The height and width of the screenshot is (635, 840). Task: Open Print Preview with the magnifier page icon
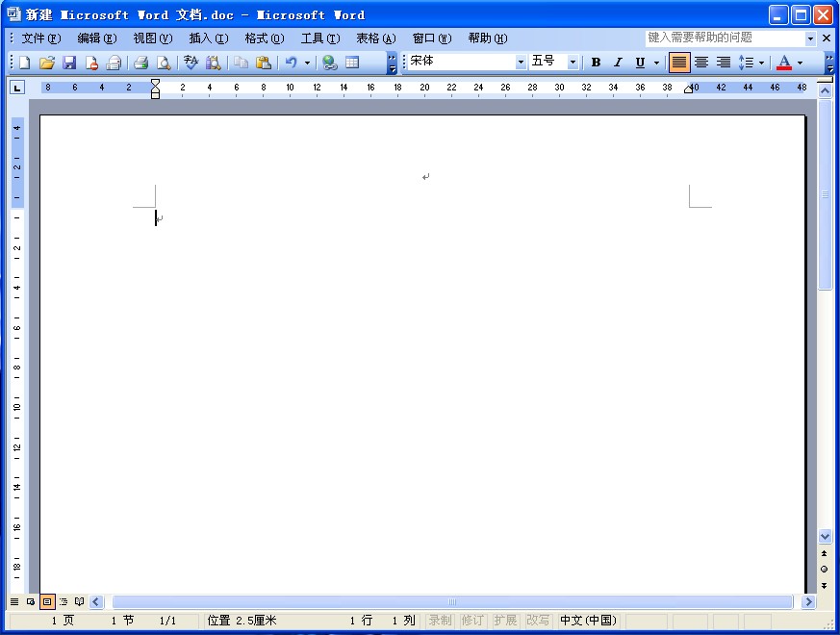coord(164,63)
